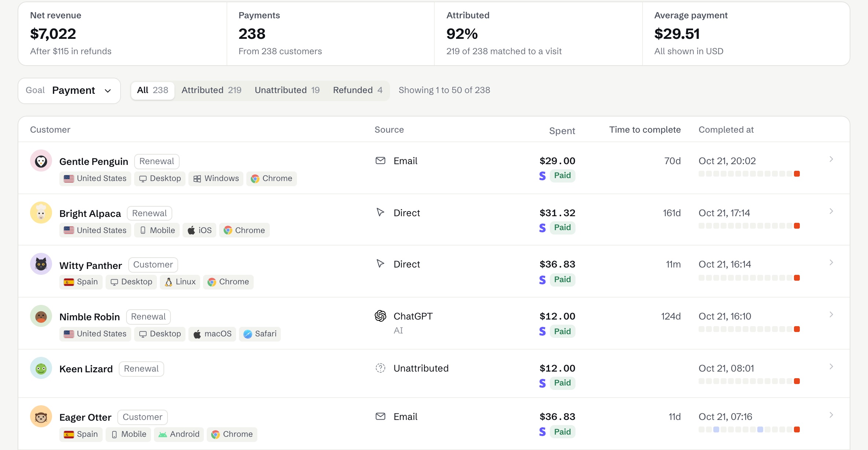Click Keen Lizard's green avatar
Viewport: 868px width, 450px height.
41,368
